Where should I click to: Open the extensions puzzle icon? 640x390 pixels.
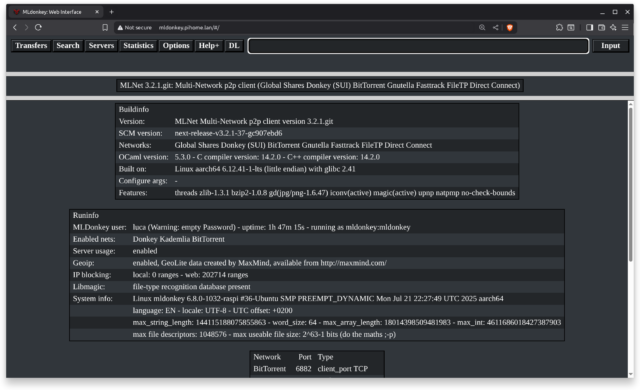point(559,27)
